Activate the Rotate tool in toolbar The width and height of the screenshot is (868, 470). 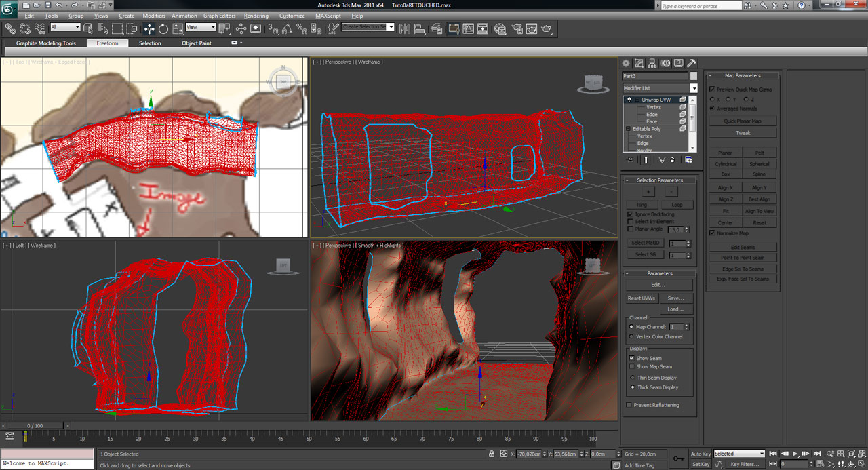pos(163,28)
